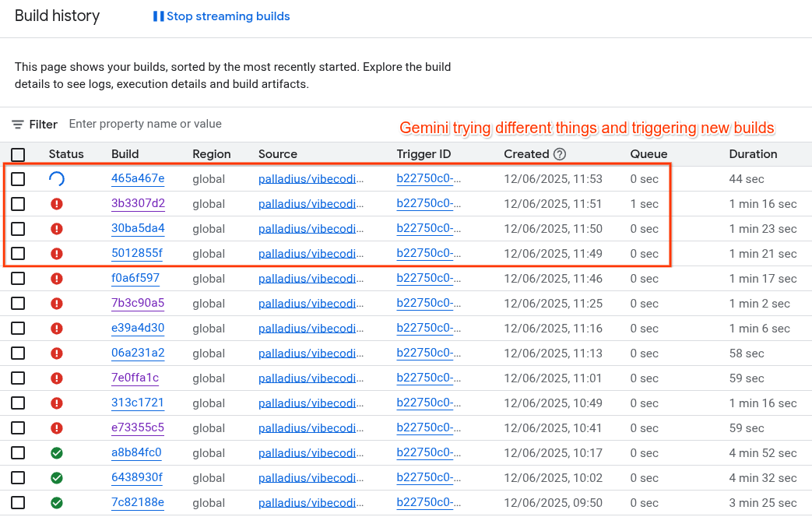Image resolution: width=812 pixels, height=517 pixels.
Task: Click the running spinner status of build 465a467e
Action: point(56,179)
